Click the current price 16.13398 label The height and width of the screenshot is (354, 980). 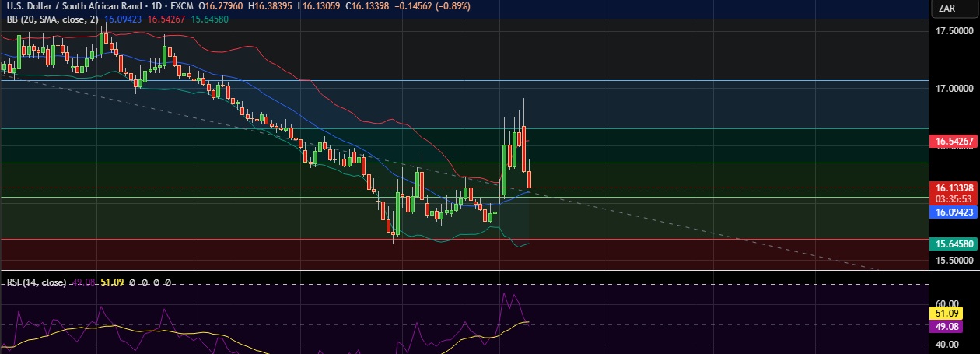pyautogui.click(x=953, y=188)
